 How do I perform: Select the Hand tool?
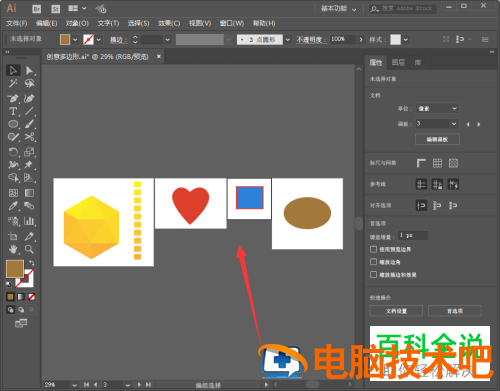coord(13,249)
